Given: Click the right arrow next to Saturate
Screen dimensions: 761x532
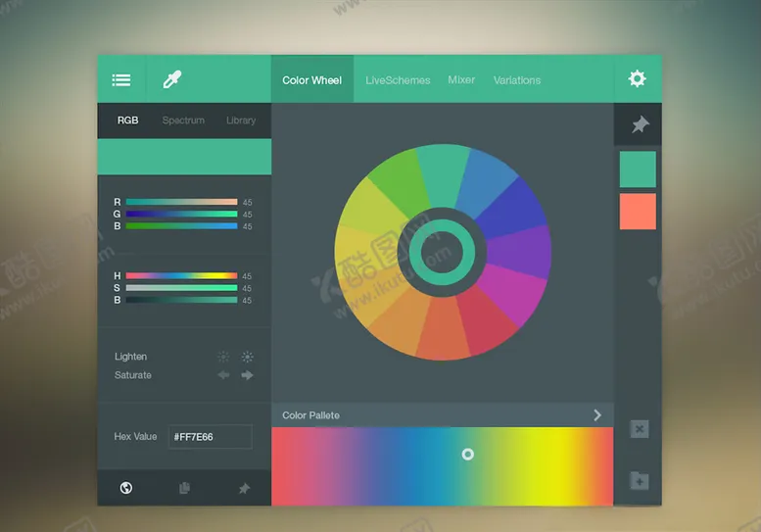Looking at the screenshot, I should [x=248, y=374].
